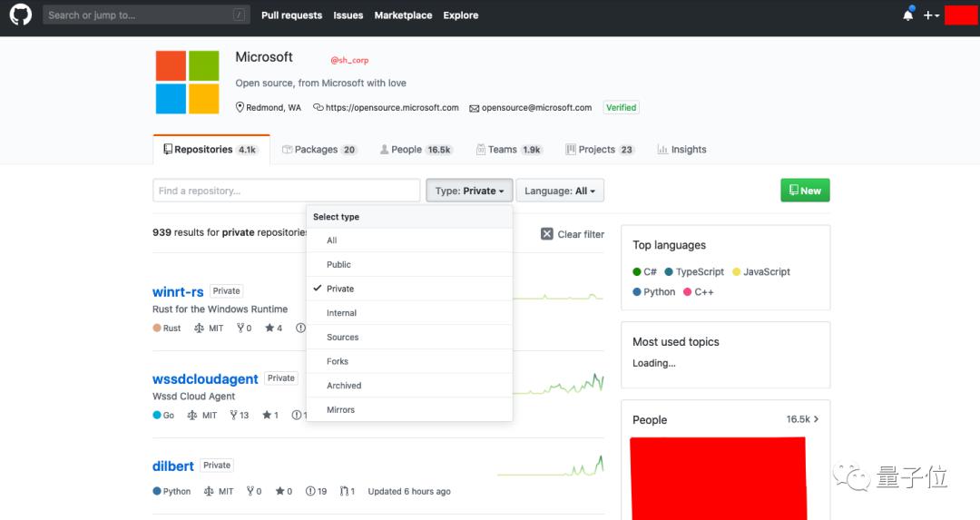Click dilbert pull requests count

tap(348, 491)
